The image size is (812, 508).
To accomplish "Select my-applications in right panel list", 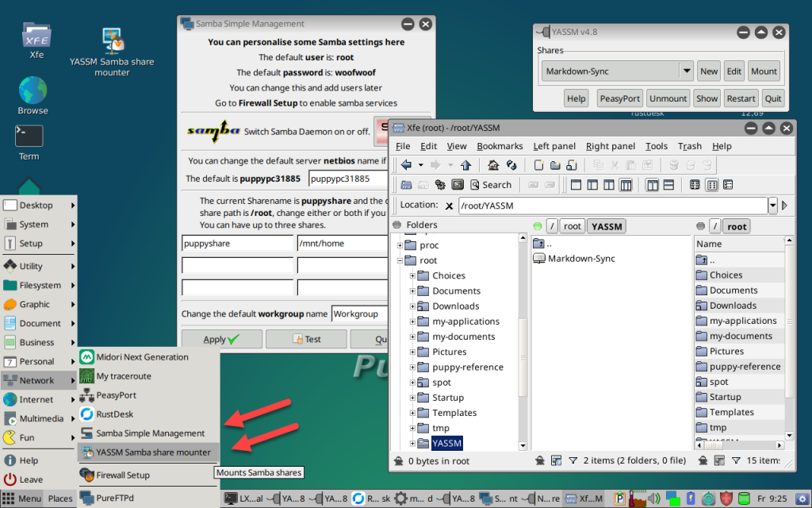I will (x=737, y=321).
